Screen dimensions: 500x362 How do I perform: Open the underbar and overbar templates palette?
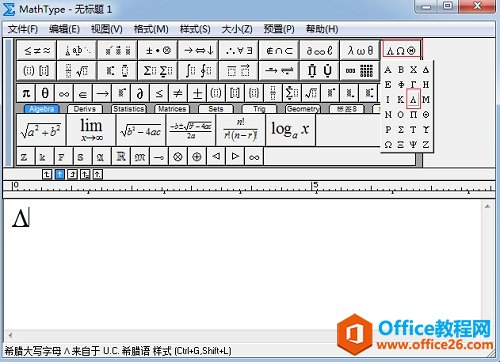239,71
